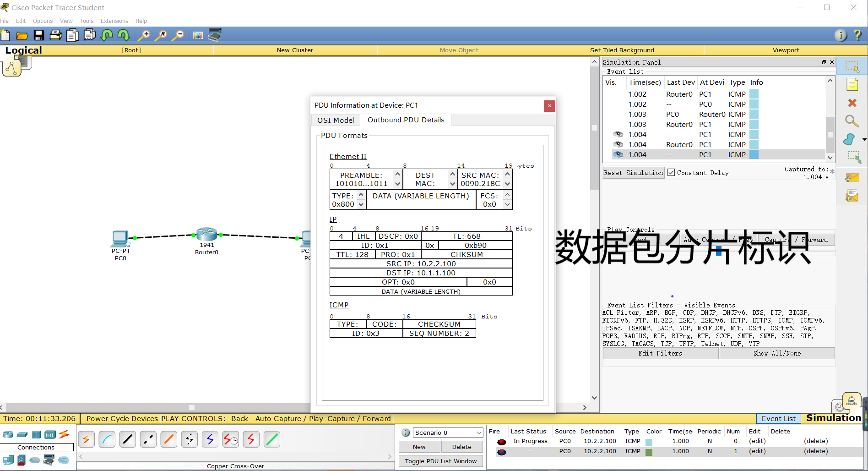Screen dimensions: 868x471
Task: Select the Resize Shape tool
Action: click(x=854, y=157)
